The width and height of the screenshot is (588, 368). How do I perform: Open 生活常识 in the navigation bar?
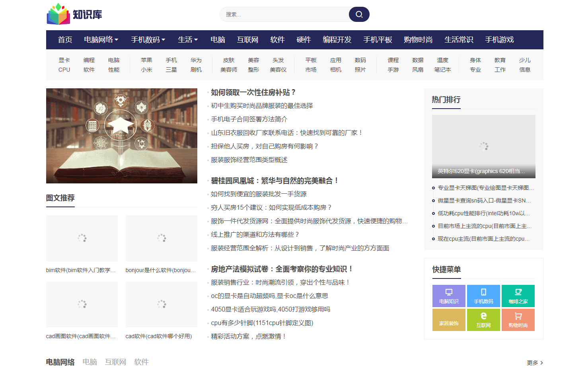459,40
